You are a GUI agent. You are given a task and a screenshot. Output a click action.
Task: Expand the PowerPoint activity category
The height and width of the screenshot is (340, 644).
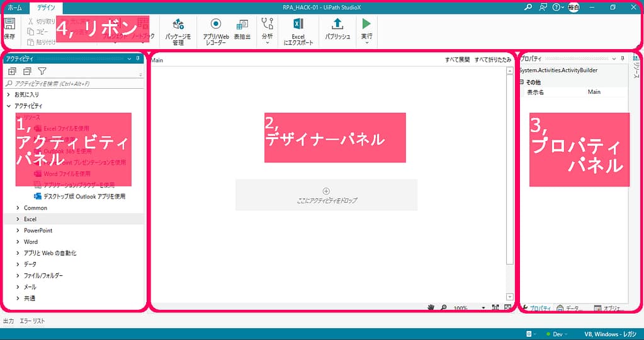18,230
